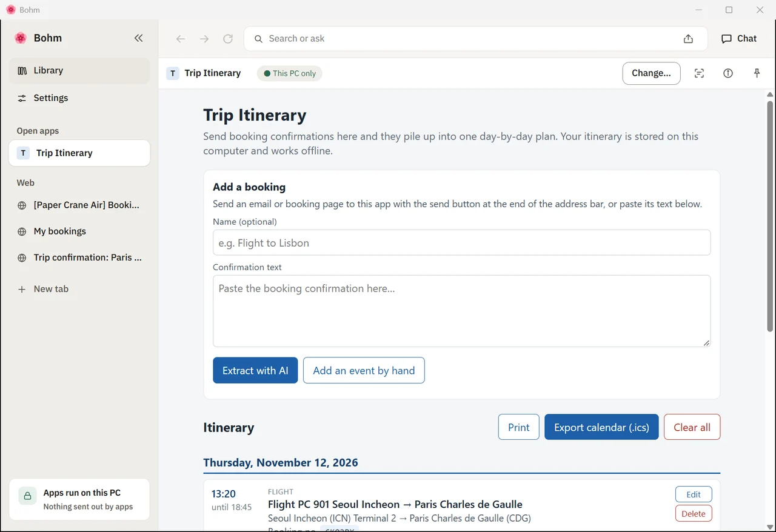Viewport: 776px width, 532px height.
Task: Click the Trip Itinerary app header T icon
Action: point(173,73)
